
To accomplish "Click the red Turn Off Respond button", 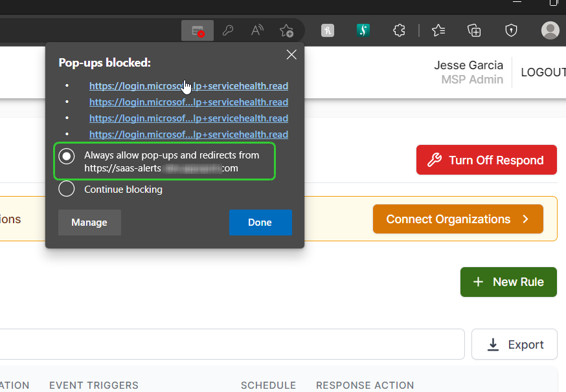I will pyautogui.click(x=486, y=160).
